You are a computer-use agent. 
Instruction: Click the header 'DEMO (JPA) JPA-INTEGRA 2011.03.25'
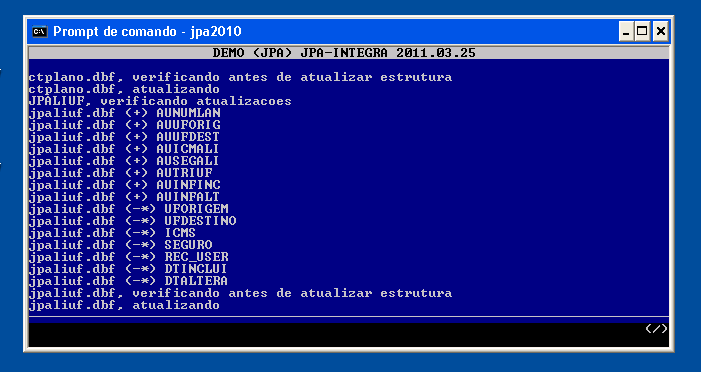pyautogui.click(x=344, y=53)
